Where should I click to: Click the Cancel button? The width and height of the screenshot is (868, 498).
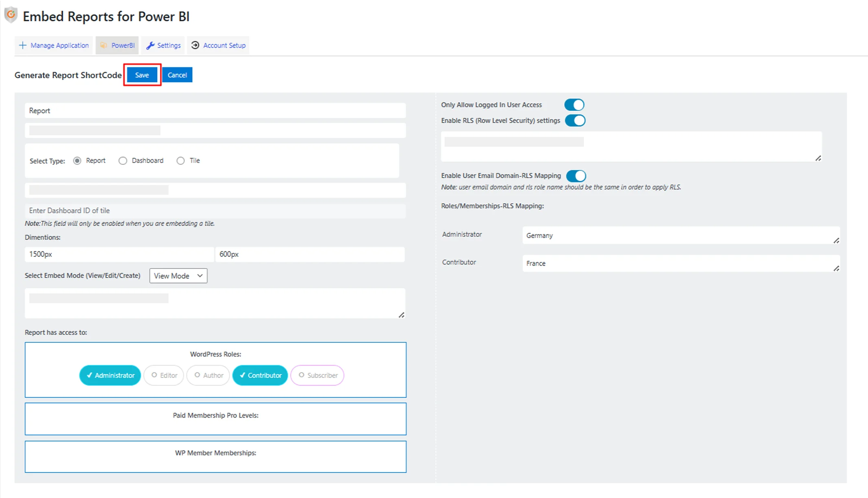tap(177, 75)
